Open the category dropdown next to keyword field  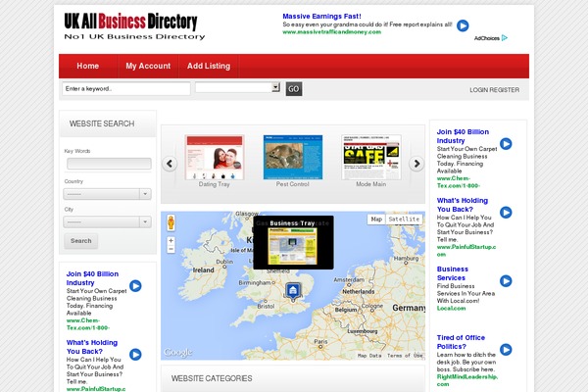[x=238, y=87]
